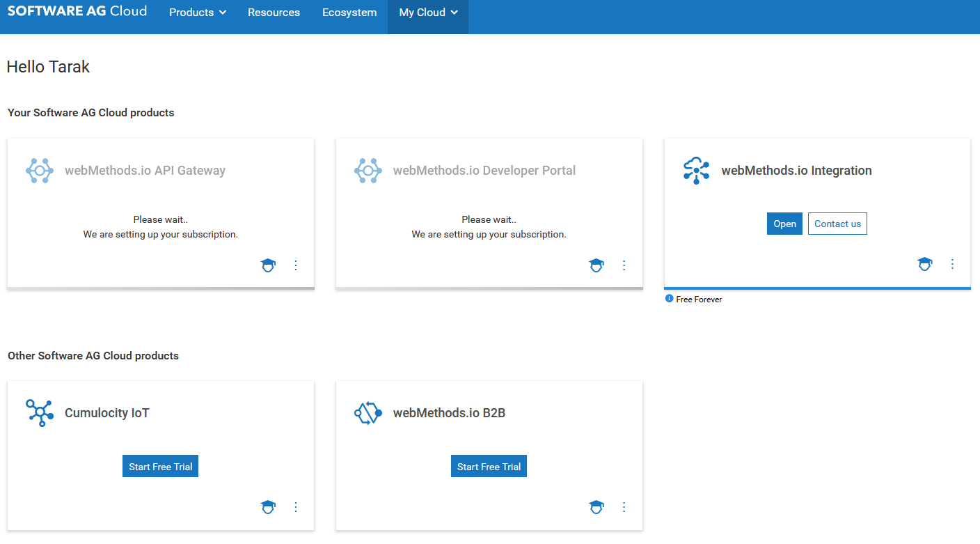This screenshot has width=980, height=544.
Task: Open the Products dropdown menu
Action: pos(197,12)
